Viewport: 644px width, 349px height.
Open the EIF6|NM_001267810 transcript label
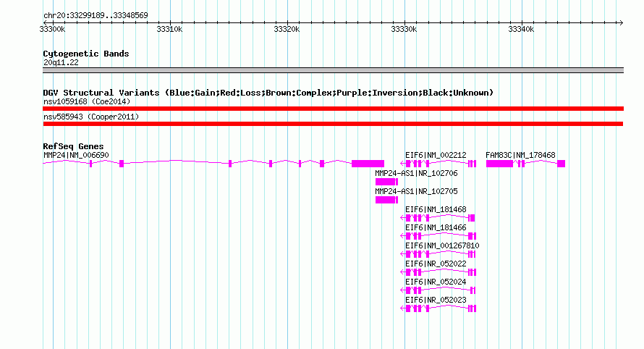442,245
